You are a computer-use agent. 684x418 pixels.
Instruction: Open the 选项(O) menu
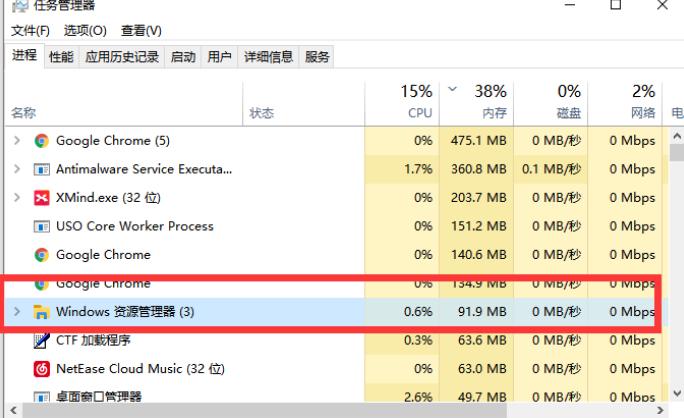pos(84,31)
